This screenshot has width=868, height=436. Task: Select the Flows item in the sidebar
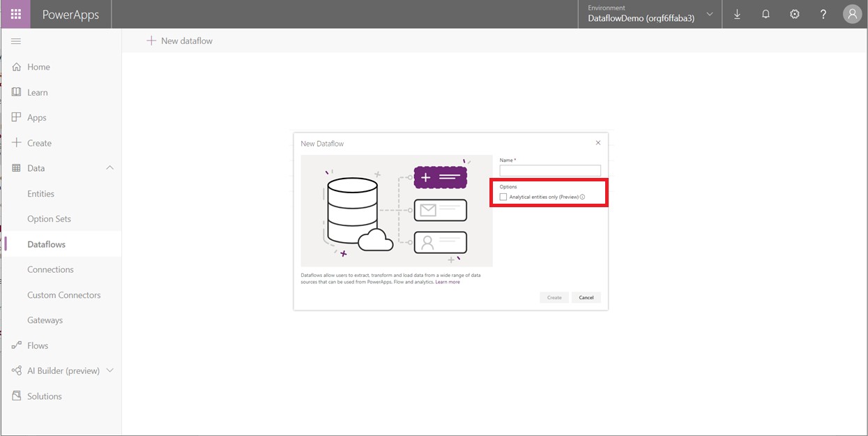point(38,345)
